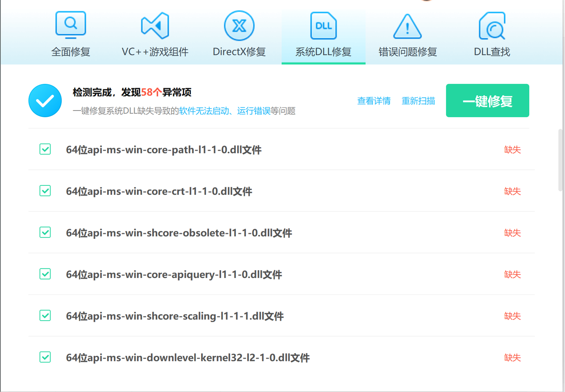The image size is (565, 392).
Task: Click the green 一键修复 button
Action: point(487,101)
